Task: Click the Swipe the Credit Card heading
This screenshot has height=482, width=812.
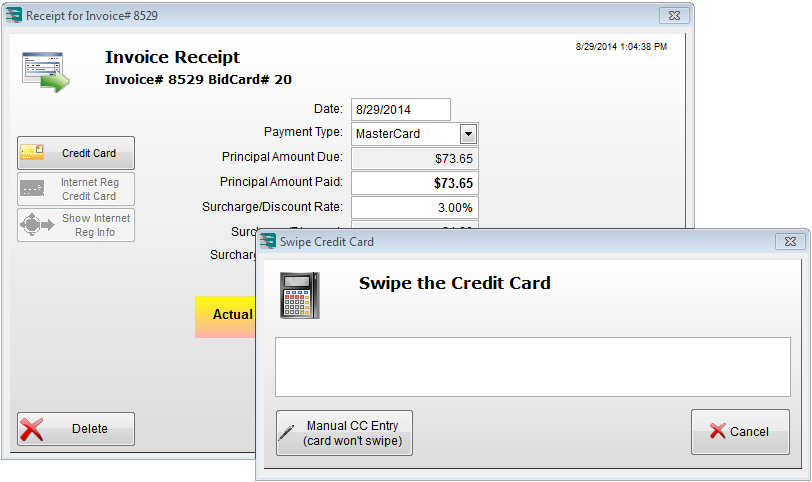Action: pyautogui.click(x=454, y=283)
